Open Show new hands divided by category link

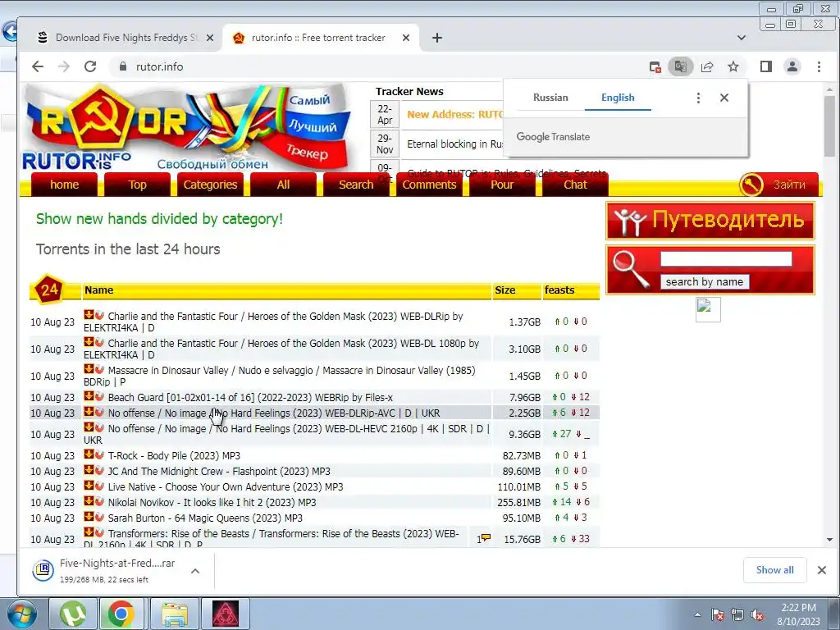coord(159,218)
